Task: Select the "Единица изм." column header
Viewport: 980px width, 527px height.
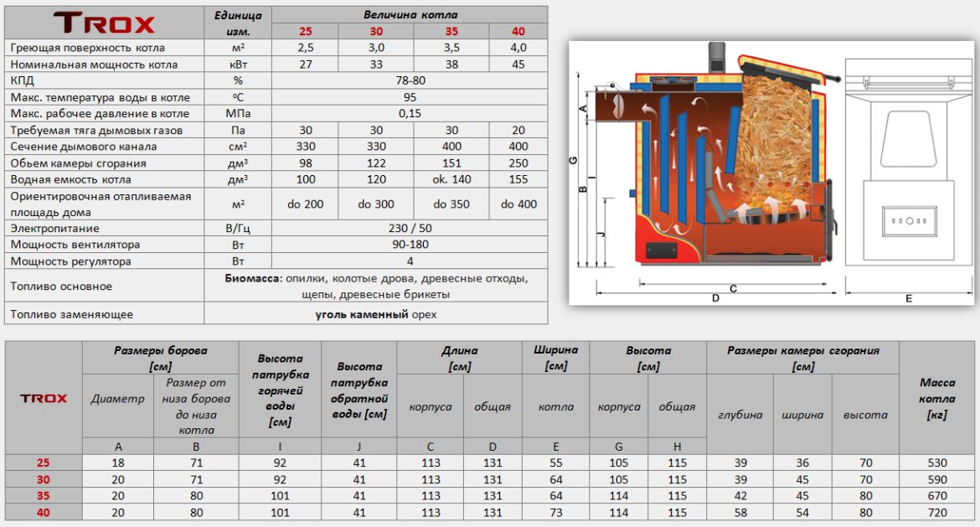Action: pos(238,23)
